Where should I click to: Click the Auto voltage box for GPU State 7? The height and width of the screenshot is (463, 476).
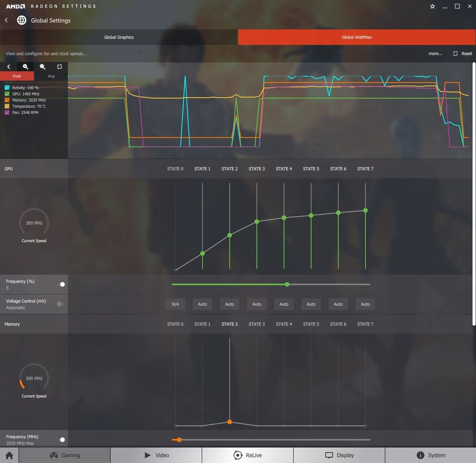365,304
